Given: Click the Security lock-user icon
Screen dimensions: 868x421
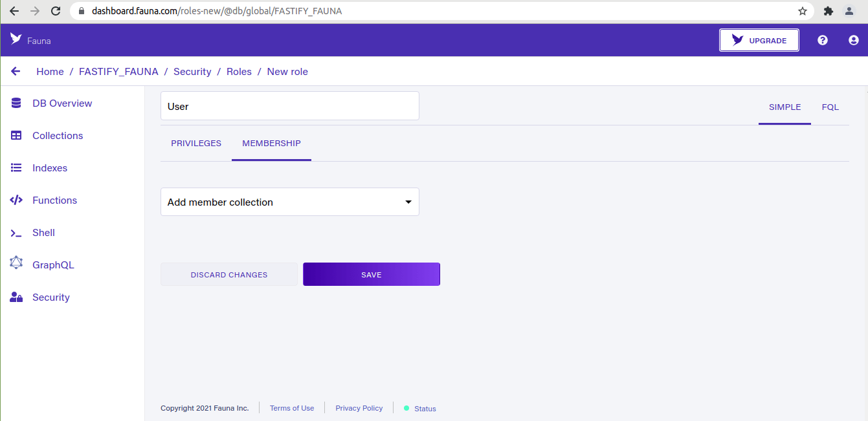Looking at the screenshot, I should tap(16, 297).
